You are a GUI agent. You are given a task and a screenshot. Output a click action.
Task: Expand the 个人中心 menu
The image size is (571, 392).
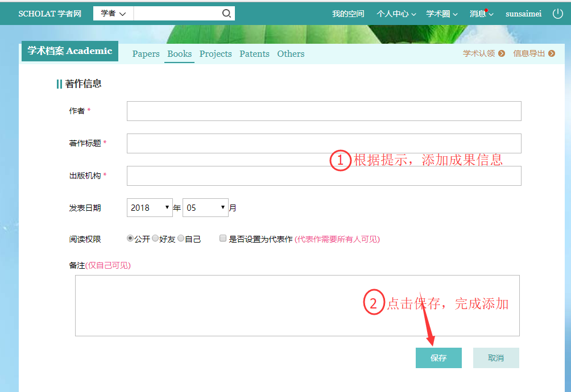pos(396,14)
